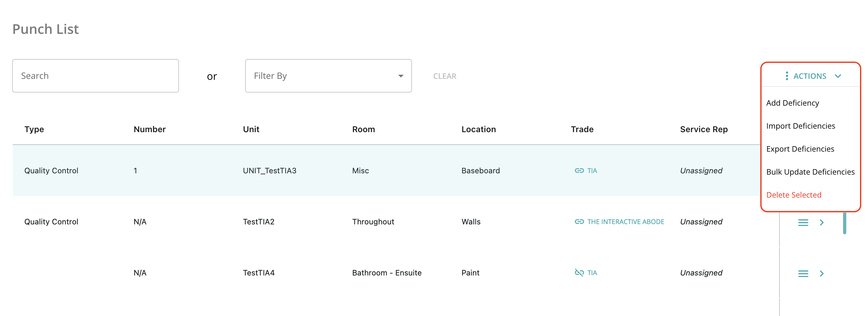The width and height of the screenshot is (868, 316).
Task: Click the broken-link icon in the Paint row
Action: coord(579,273)
